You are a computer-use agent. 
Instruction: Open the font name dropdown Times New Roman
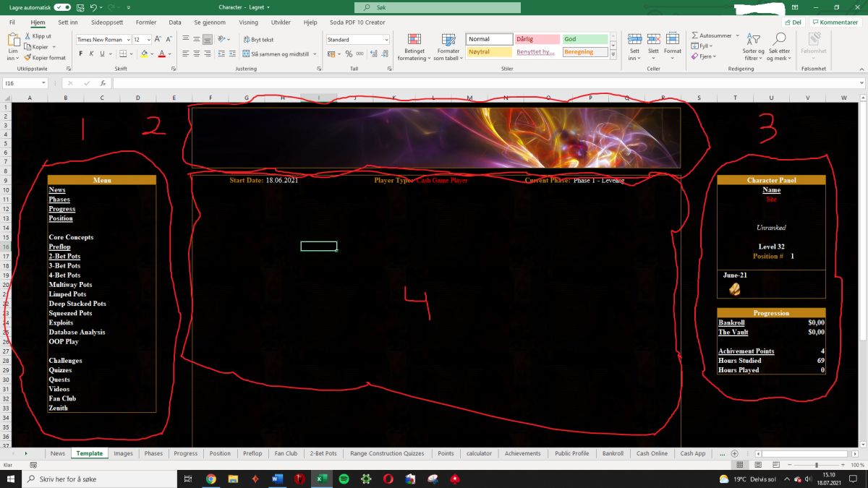tap(128, 40)
